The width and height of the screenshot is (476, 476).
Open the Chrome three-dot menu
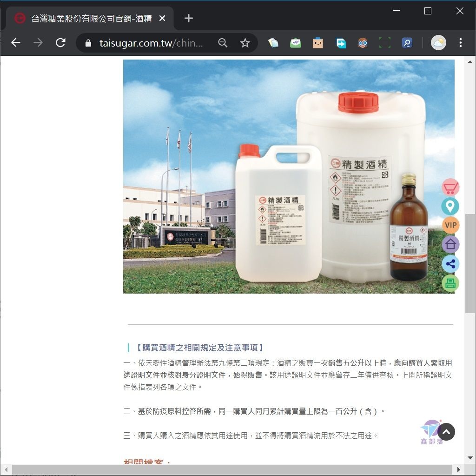461,43
